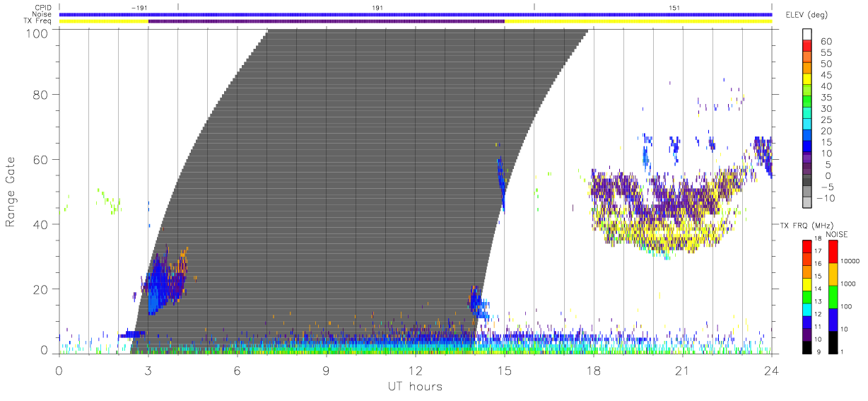
Task: Pick the green 100–1000 NOISE swatch
Action: (832, 297)
